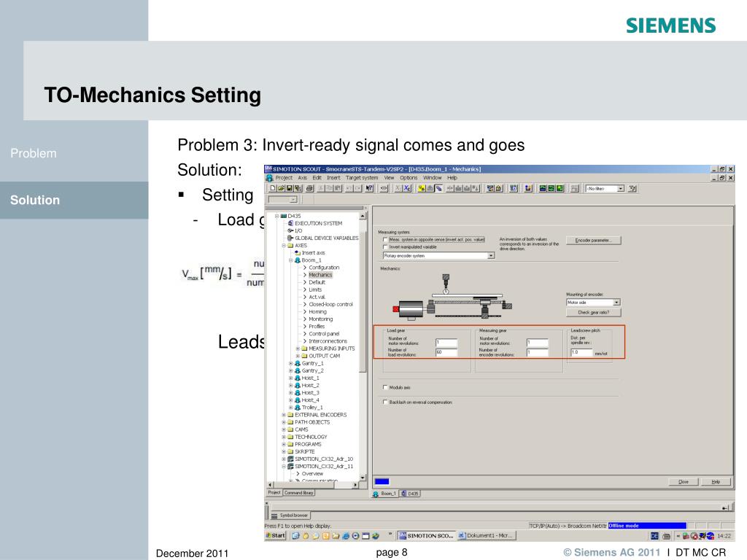Open the Window menu

click(433, 178)
